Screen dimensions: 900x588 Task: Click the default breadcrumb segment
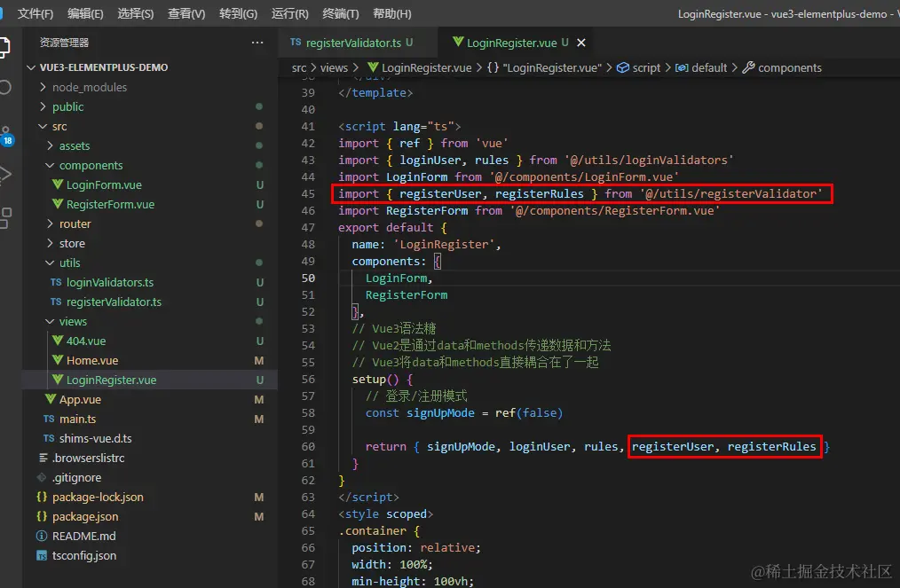click(709, 67)
